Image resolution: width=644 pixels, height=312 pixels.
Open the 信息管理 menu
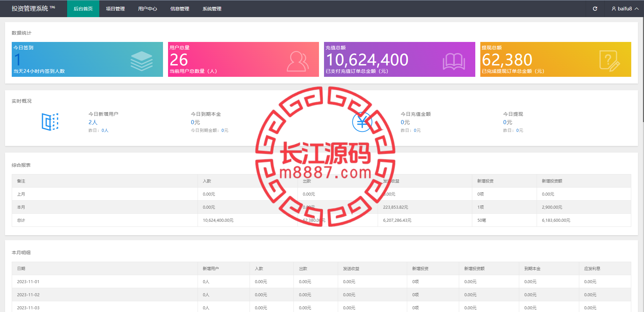[180, 9]
